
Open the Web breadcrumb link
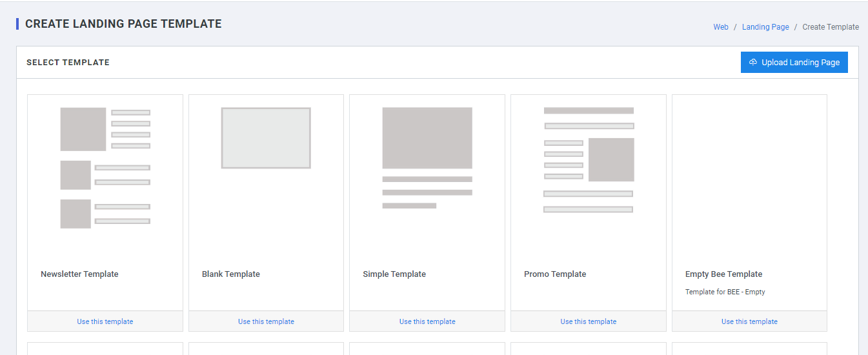720,27
